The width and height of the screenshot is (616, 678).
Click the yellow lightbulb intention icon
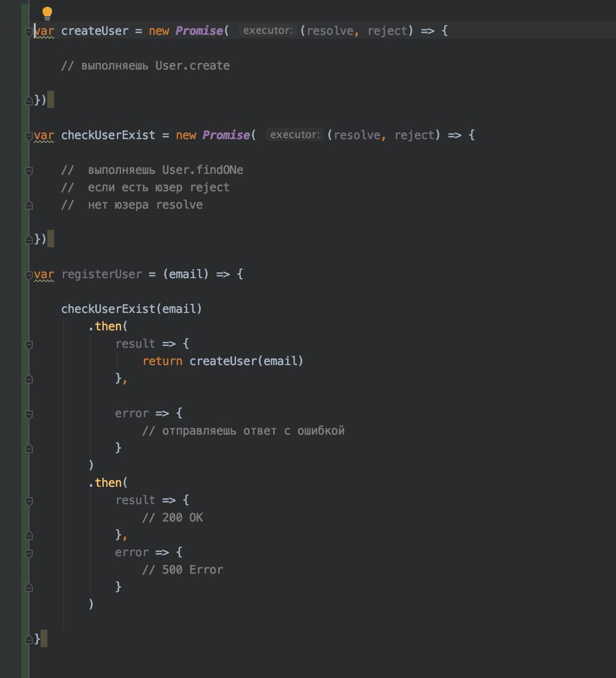point(47,13)
